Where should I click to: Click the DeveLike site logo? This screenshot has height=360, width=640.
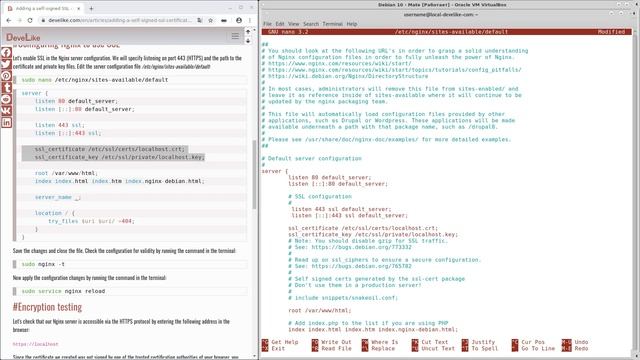click(23, 37)
